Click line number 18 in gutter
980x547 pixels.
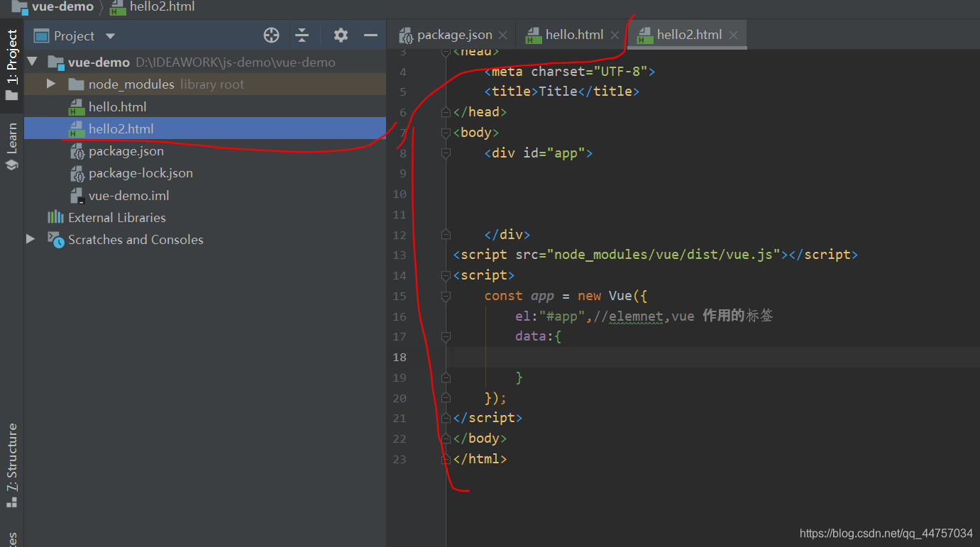tap(400, 357)
